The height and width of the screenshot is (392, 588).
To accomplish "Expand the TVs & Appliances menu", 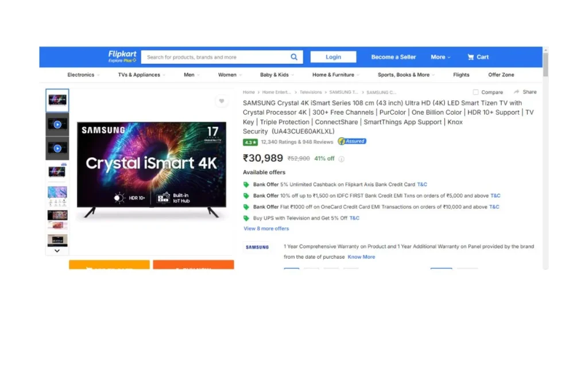I will click(141, 75).
